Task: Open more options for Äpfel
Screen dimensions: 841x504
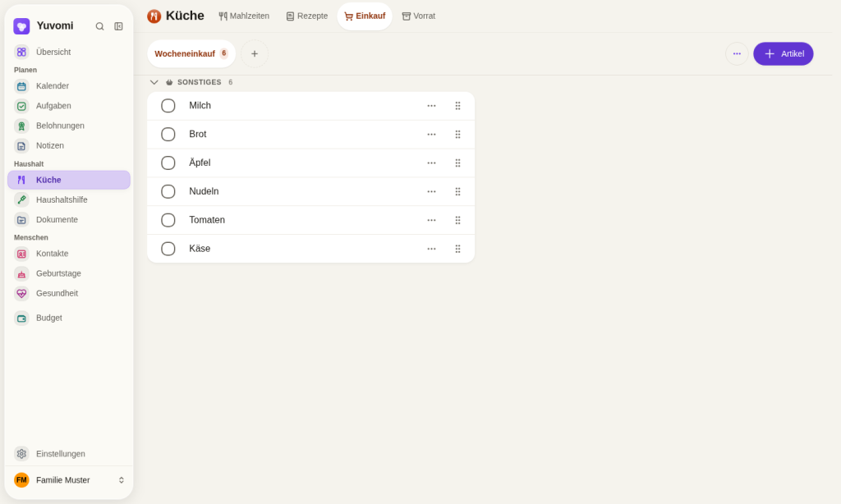Action: [432, 163]
